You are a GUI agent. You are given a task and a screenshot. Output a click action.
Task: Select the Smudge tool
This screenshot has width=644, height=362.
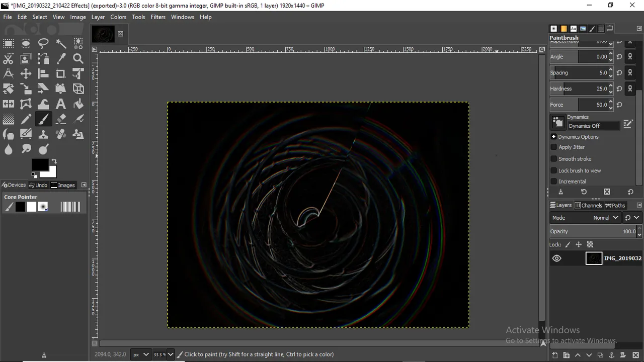click(26, 149)
